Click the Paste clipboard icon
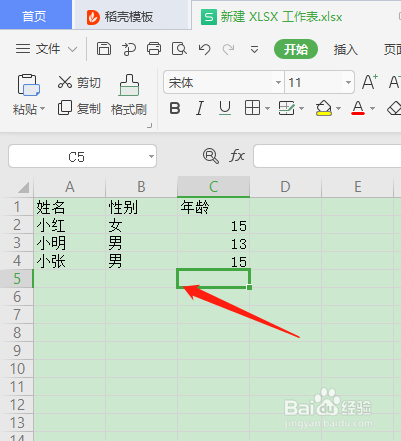Image resolution: width=401 pixels, height=441 pixels. coord(28,85)
